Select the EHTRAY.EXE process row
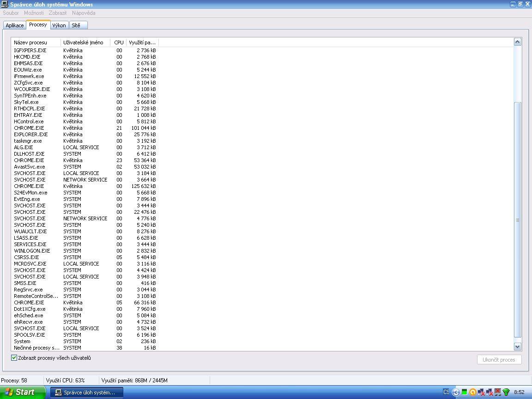 [x=85, y=115]
